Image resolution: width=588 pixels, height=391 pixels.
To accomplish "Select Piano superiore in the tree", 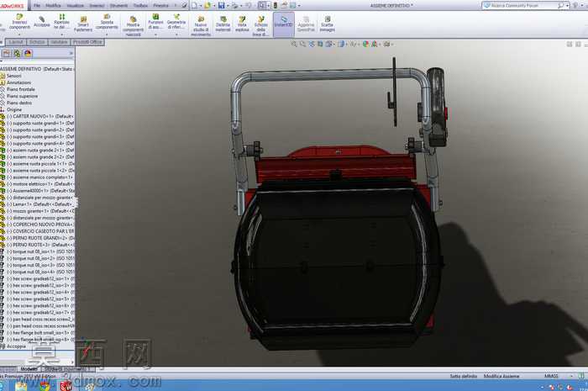I will [x=22, y=96].
